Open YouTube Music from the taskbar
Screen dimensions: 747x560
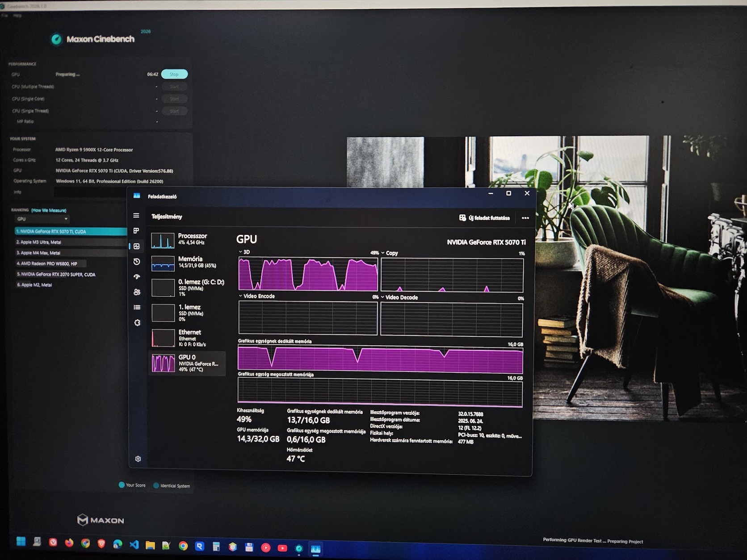[x=266, y=547]
